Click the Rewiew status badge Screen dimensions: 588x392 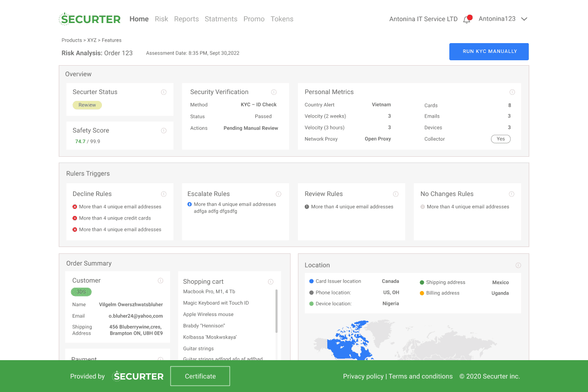(87, 105)
